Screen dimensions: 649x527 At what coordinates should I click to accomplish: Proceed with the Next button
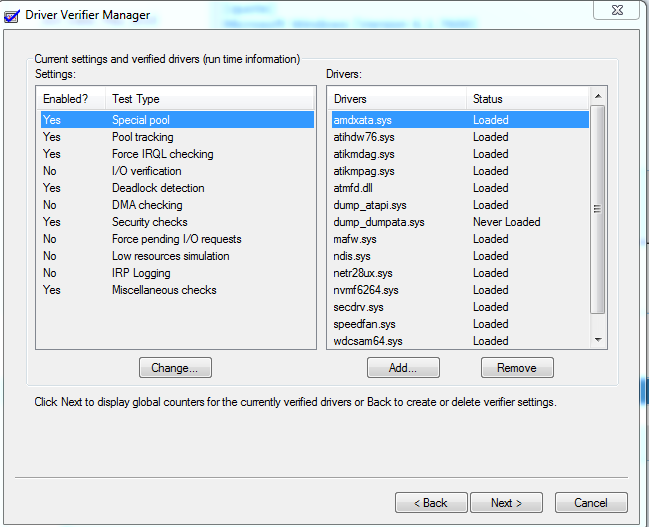506,503
